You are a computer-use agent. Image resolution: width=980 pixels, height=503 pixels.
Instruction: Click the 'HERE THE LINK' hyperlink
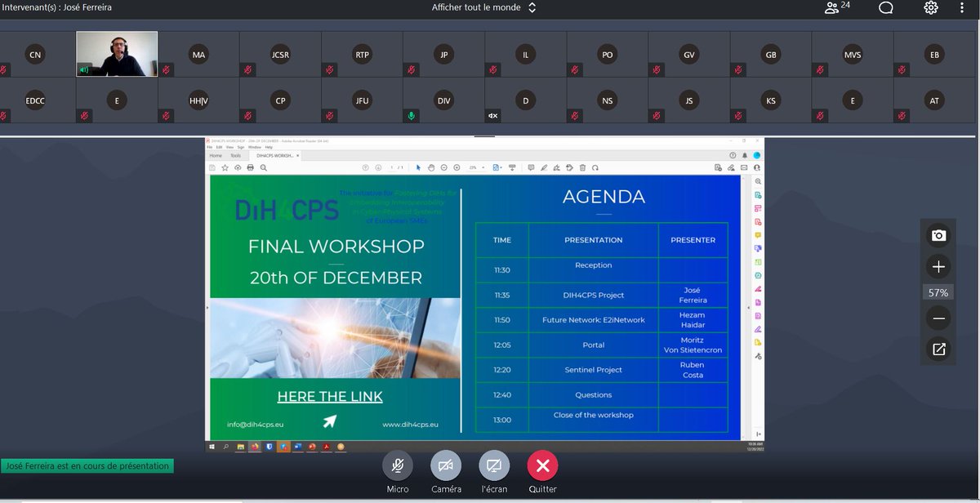[330, 396]
